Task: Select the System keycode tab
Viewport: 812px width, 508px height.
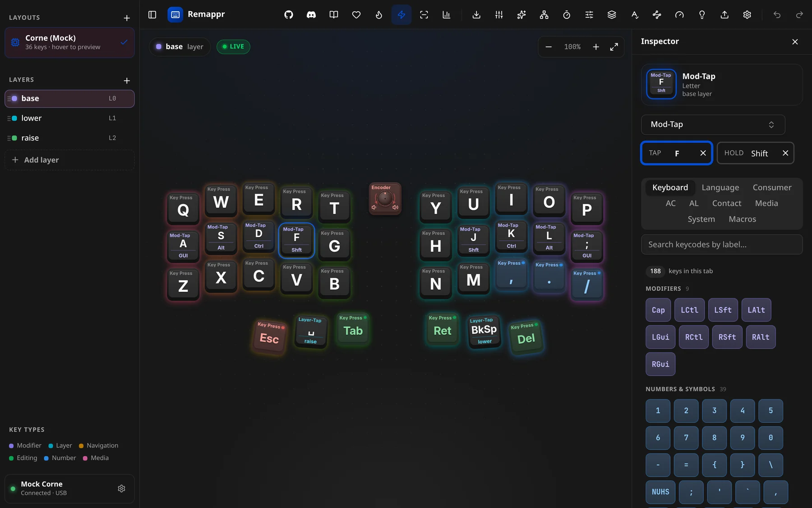Action: [701, 219]
